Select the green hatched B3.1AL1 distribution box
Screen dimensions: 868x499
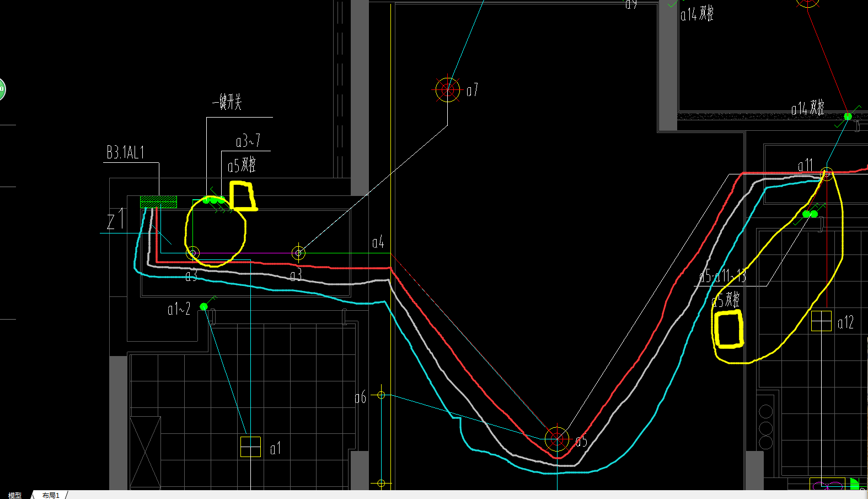(x=159, y=201)
